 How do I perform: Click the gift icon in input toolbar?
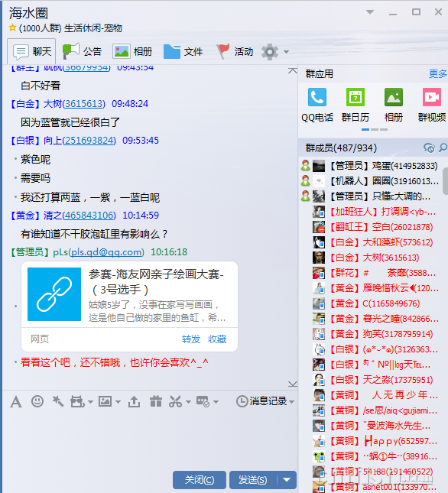pyautogui.click(x=156, y=401)
